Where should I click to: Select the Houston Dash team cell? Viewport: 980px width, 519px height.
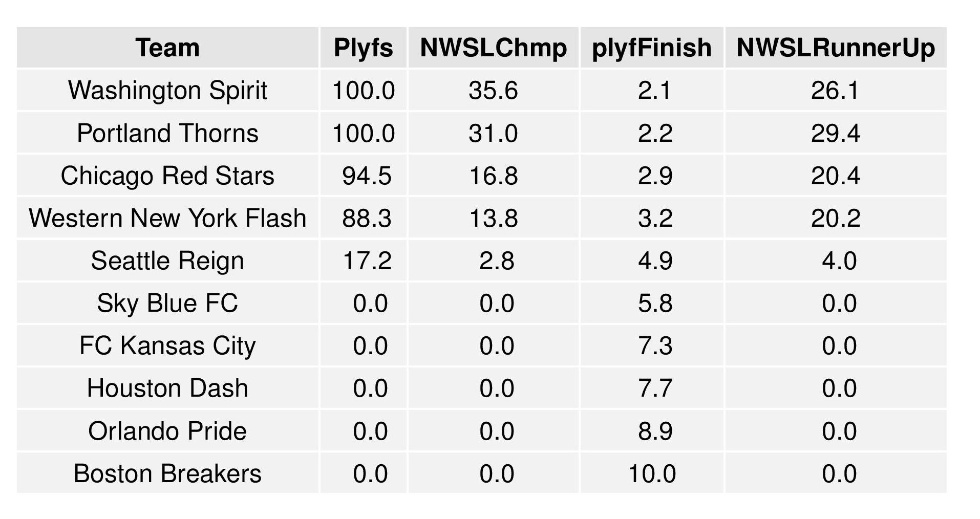[167, 388]
